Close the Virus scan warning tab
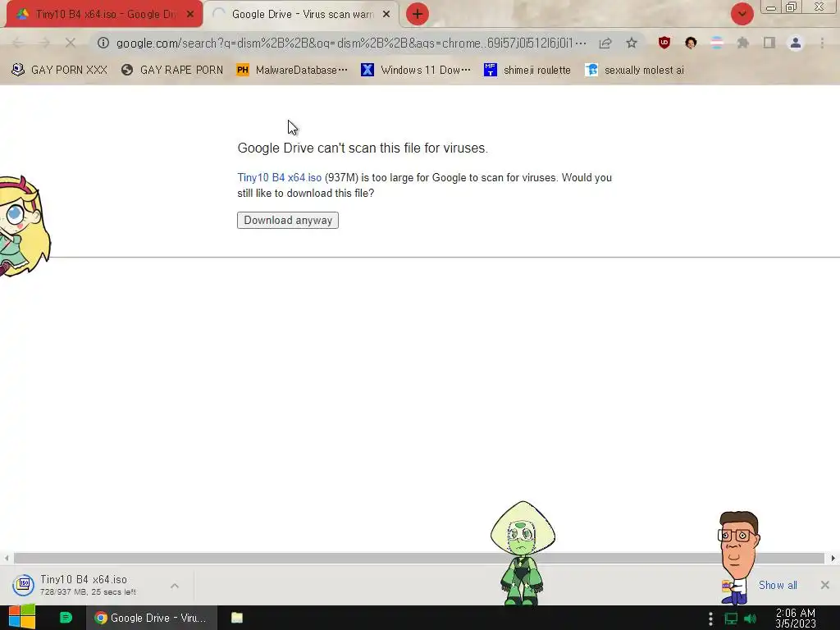This screenshot has height=630, width=840. 386,15
